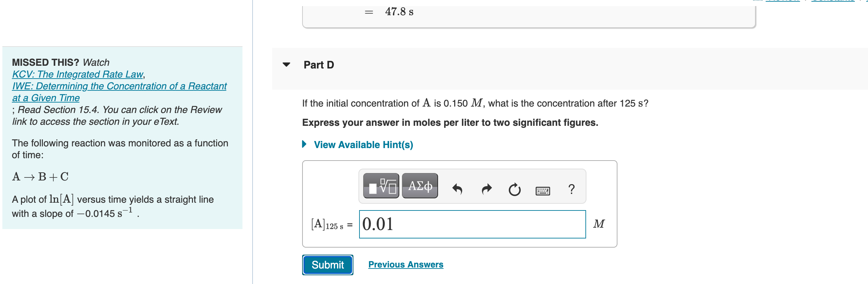Open IWE: Determining the Concentration of a Reactant
The height and width of the screenshot is (284, 868).
(x=119, y=86)
